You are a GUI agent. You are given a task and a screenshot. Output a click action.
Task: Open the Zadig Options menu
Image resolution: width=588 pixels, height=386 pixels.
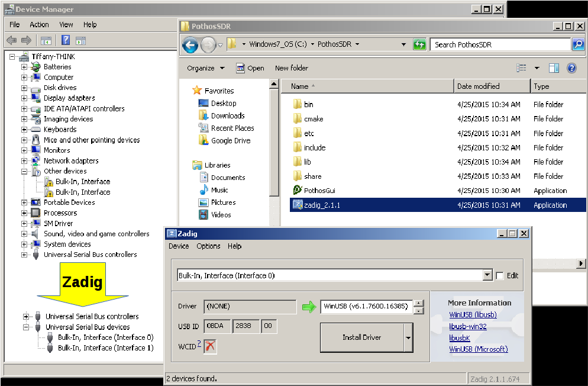pos(208,246)
